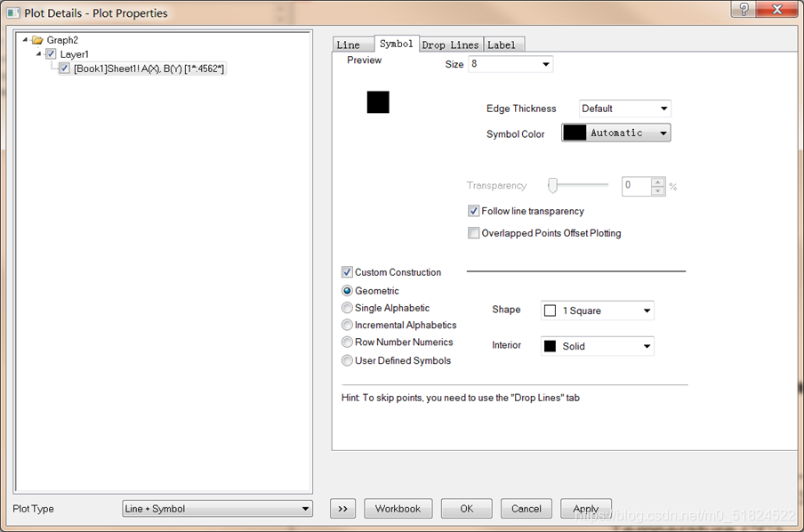The image size is (804, 532).
Task: Open the Label tab
Action: tap(503, 44)
